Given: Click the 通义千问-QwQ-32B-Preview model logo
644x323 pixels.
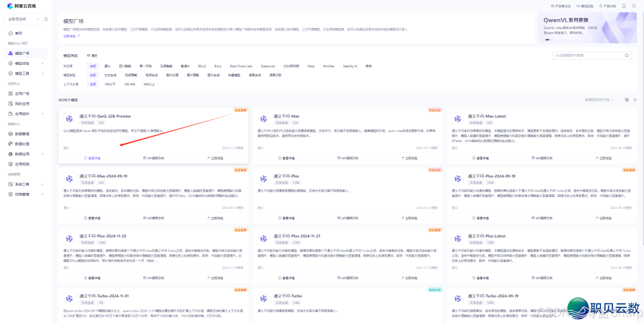Looking at the screenshot, I should tap(69, 119).
